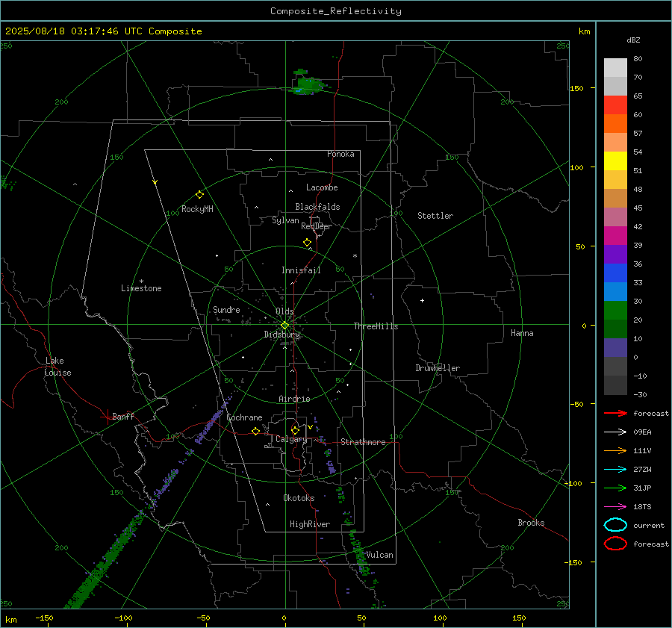672x628 pixels.
Task: Click the Limestone label
Action: [x=141, y=288]
